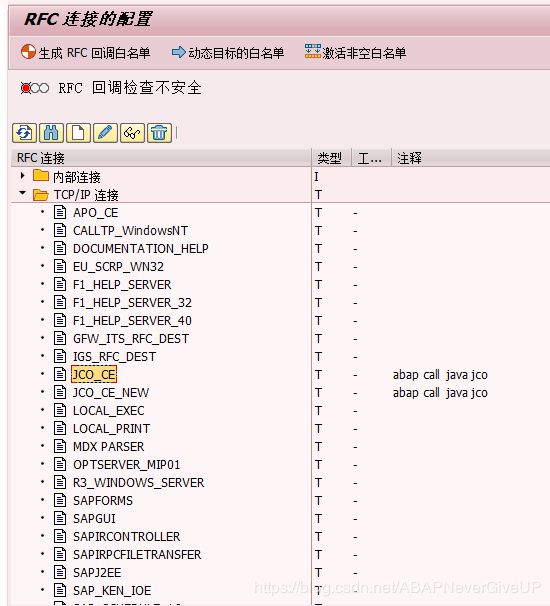Select the 内部连接 folder icon
550x606 pixels.
(x=41, y=176)
